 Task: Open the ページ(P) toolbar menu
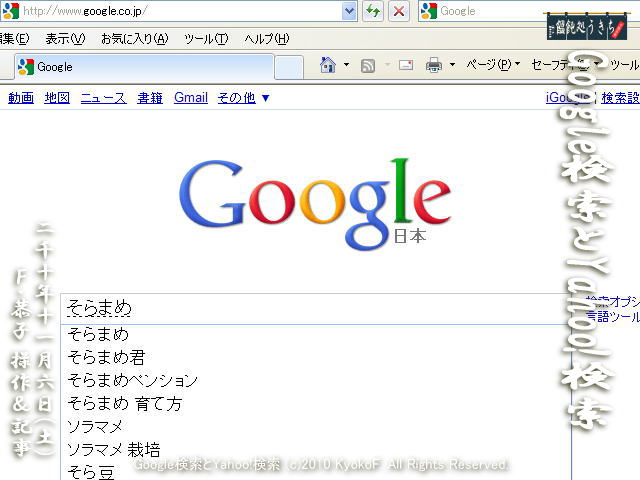tap(493, 65)
